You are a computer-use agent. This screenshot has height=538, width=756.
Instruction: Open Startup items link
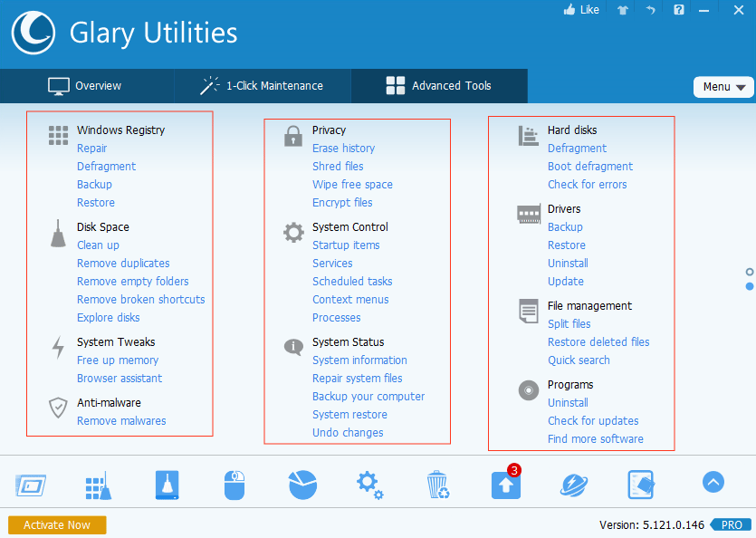click(x=346, y=245)
